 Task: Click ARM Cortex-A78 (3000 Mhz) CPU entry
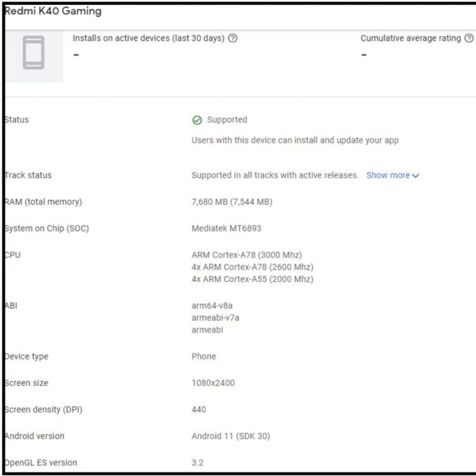(247, 255)
